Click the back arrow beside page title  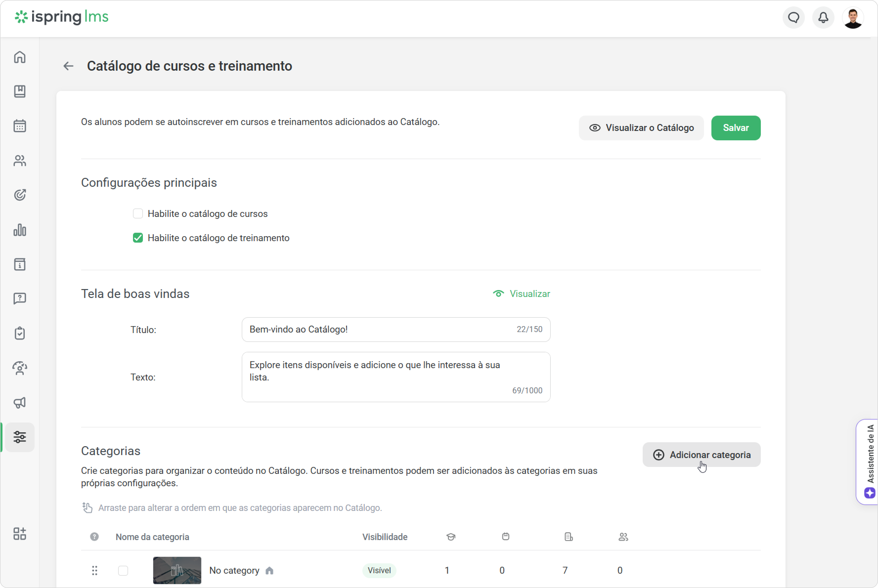pyautogui.click(x=68, y=66)
